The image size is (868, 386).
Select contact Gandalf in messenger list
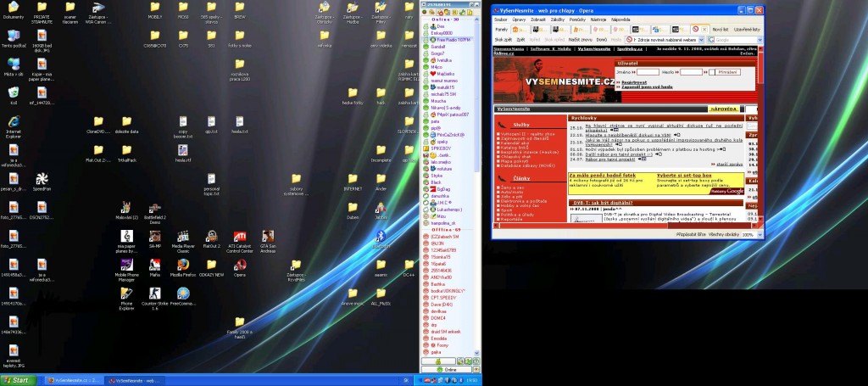coord(437,47)
